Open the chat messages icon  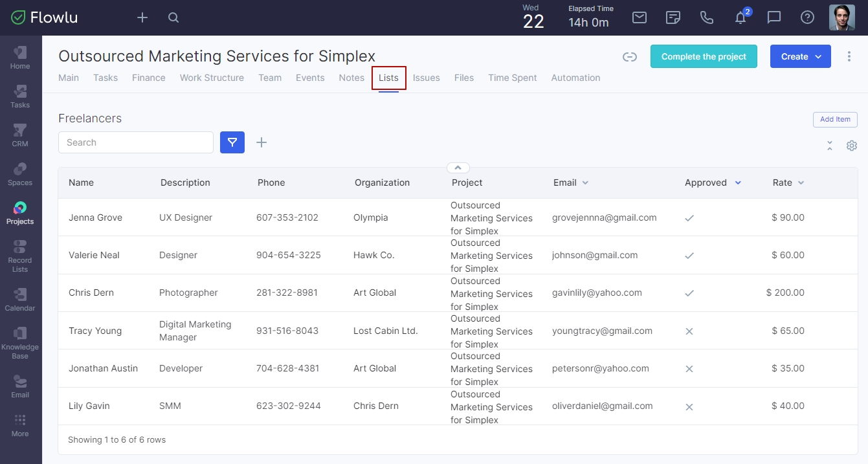[x=774, y=17]
